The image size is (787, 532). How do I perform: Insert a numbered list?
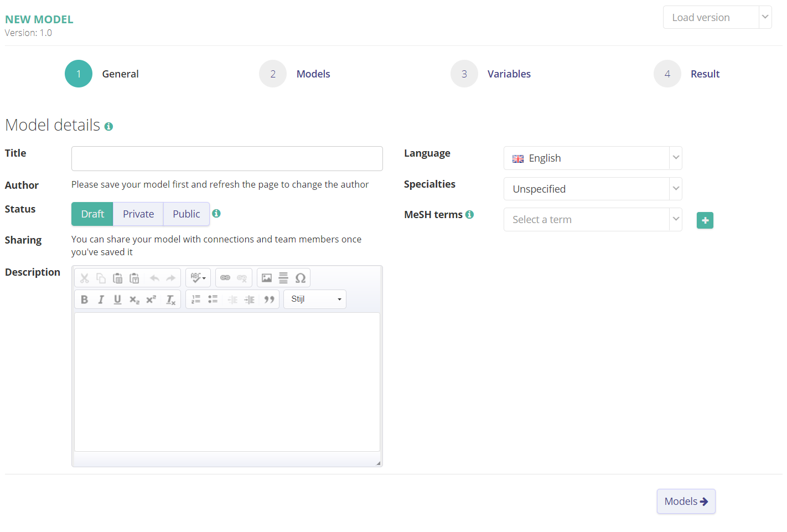196,299
